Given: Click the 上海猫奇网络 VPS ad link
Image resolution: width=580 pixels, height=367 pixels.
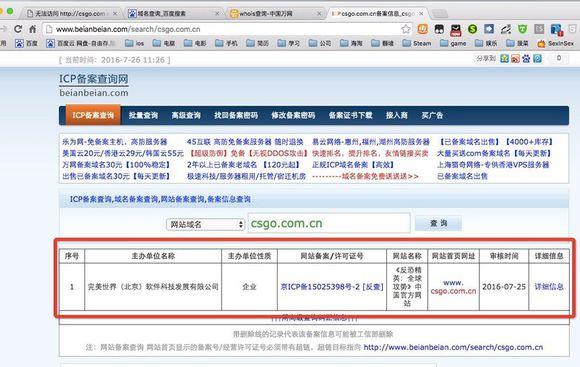Looking at the screenshot, I should [493, 165].
